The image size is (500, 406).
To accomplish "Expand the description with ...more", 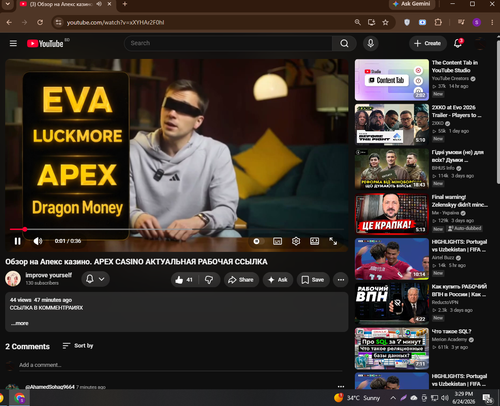I will coord(20,323).
